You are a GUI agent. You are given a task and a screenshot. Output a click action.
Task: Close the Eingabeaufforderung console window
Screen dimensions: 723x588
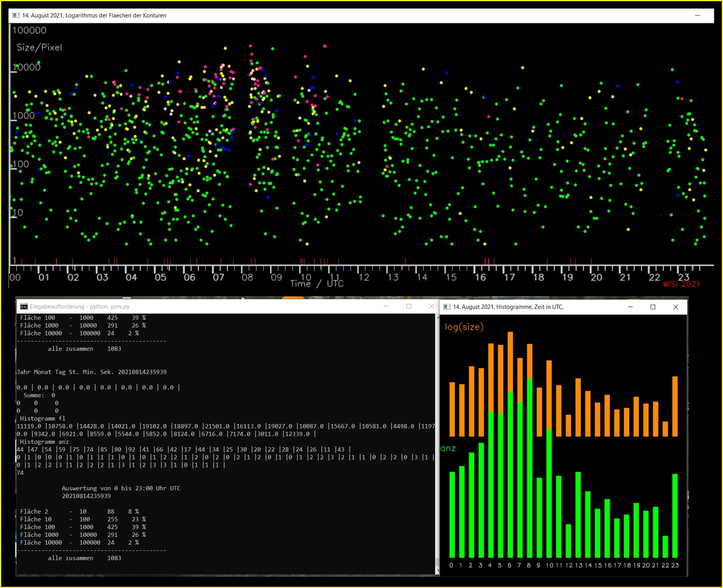click(x=431, y=306)
